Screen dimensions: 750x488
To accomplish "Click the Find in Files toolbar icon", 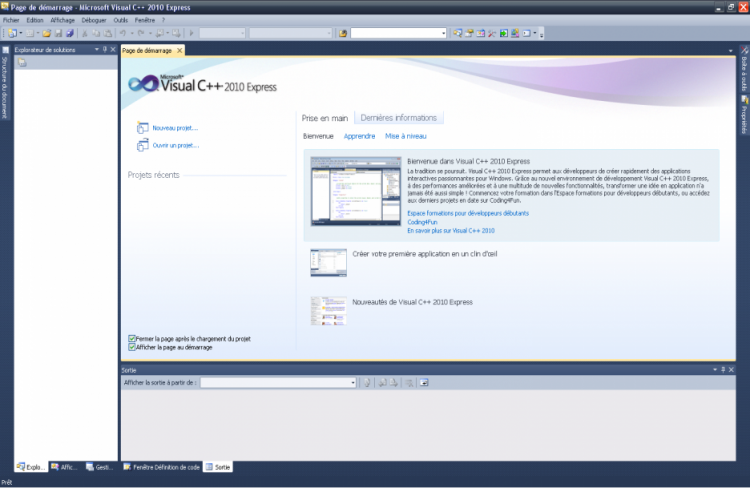I will [x=343, y=33].
